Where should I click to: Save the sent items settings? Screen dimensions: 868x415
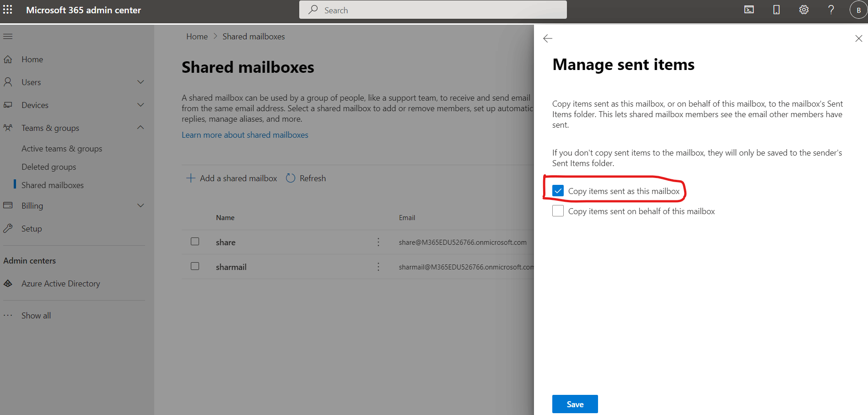tap(575, 404)
